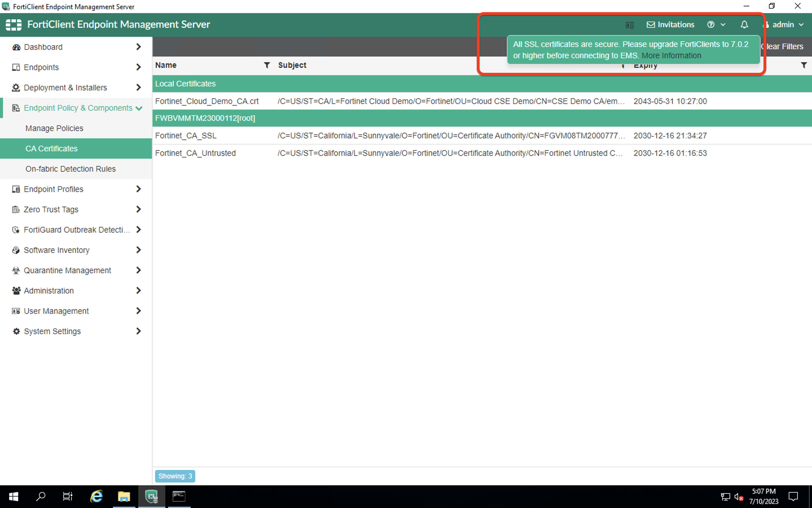Click the network tray icon

click(725, 497)
